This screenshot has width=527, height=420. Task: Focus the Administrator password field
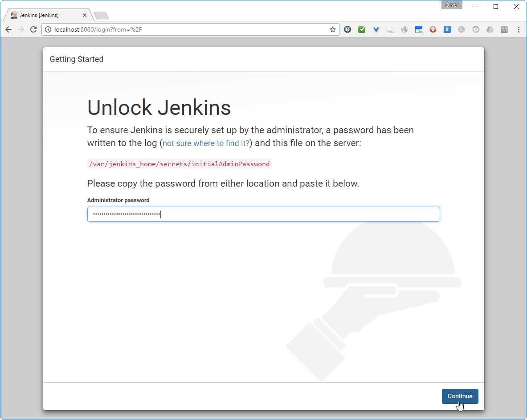coord(263,214)
